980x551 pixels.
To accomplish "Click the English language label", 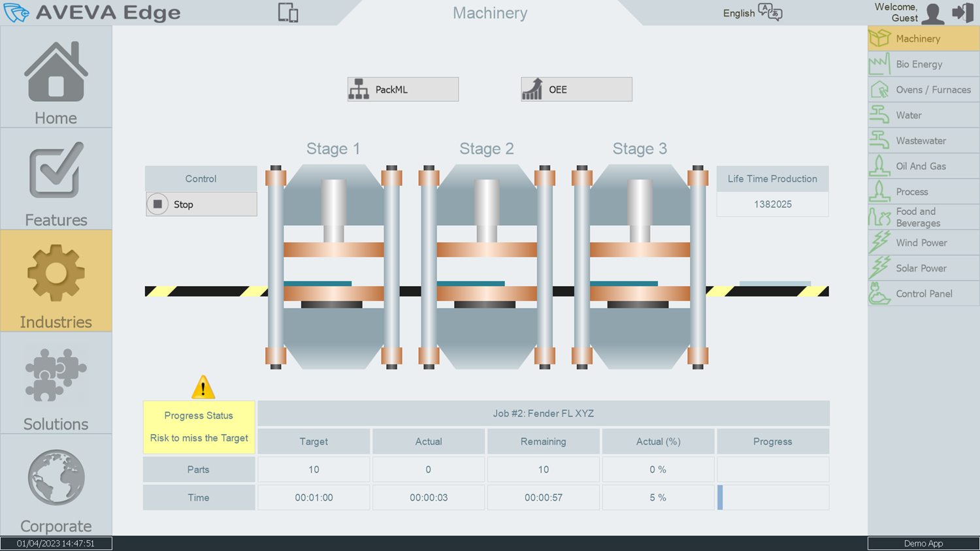I will 739,13.
